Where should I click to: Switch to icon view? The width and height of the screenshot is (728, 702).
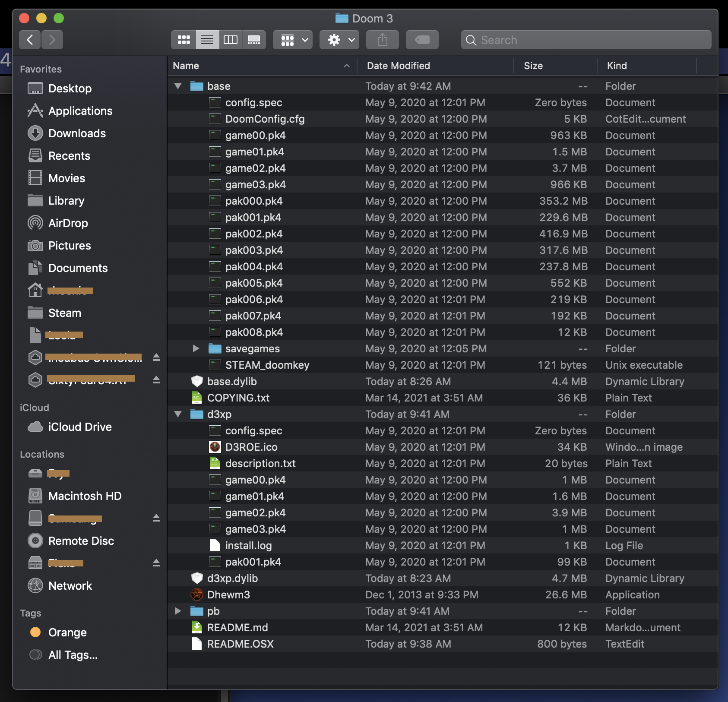coord(184,40)
